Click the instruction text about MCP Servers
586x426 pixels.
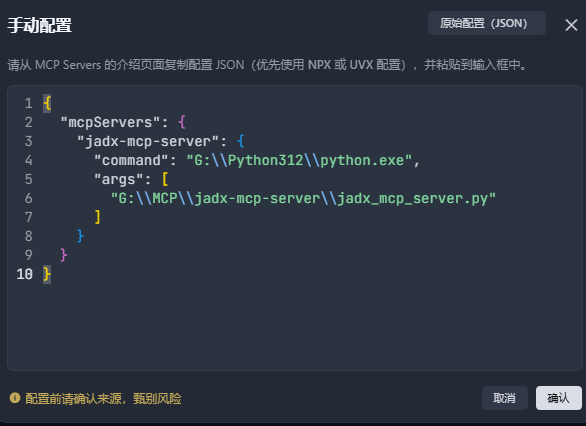point(267,65)
